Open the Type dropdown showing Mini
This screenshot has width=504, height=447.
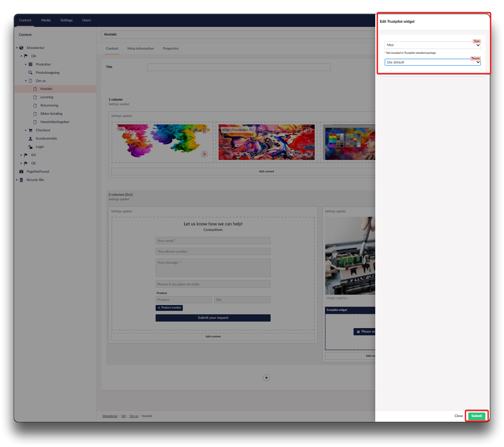point(432,45)
